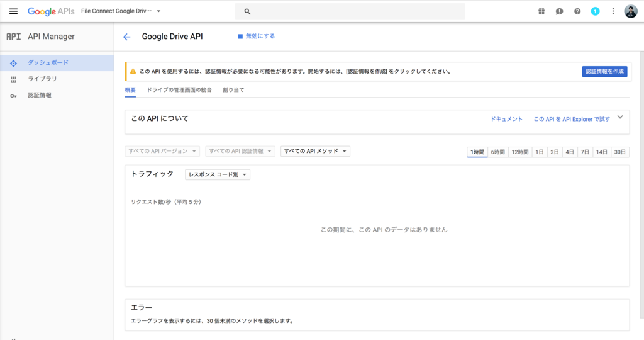Click the 認証情報を作成 button
The image size is (644, 340).
pyautogui.click(x=604, y=72)
